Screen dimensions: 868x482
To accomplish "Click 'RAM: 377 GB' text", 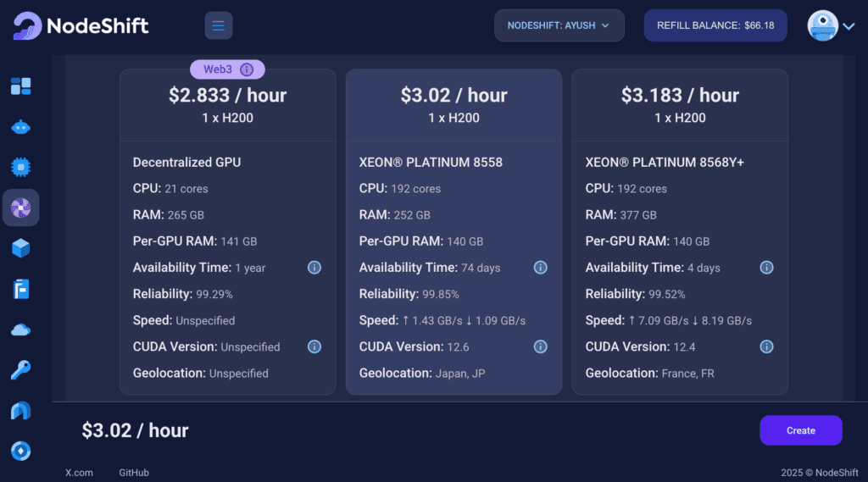I will point(621,215).
